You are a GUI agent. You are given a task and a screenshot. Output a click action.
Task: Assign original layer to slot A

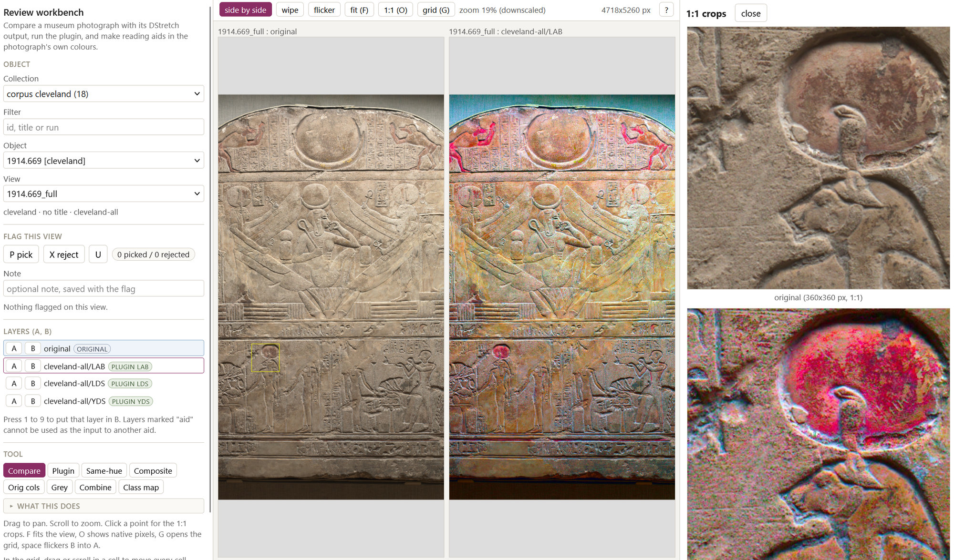point(14,349)
